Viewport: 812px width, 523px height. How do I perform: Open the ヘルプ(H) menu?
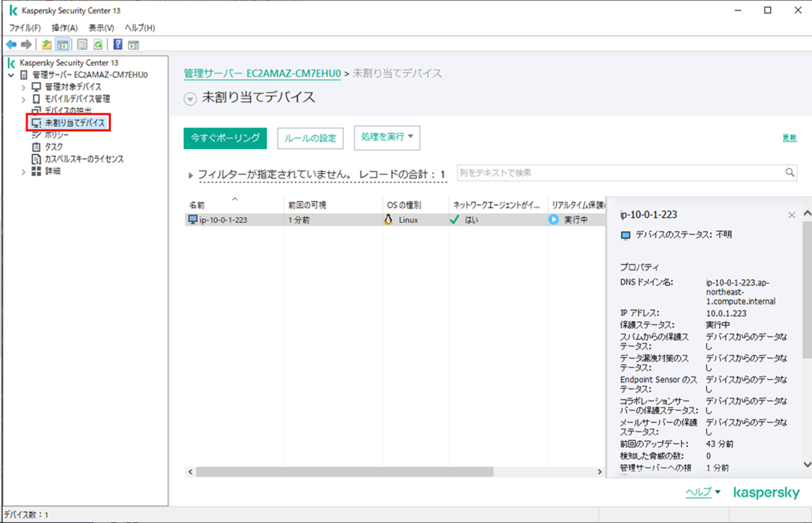click(x=140, y=28)
